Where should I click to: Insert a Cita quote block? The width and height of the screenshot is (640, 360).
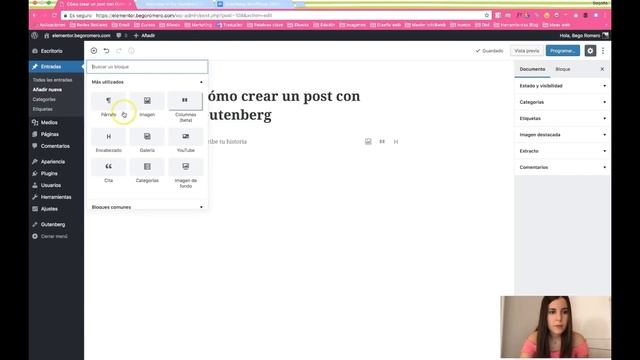(x=109, y=171)
